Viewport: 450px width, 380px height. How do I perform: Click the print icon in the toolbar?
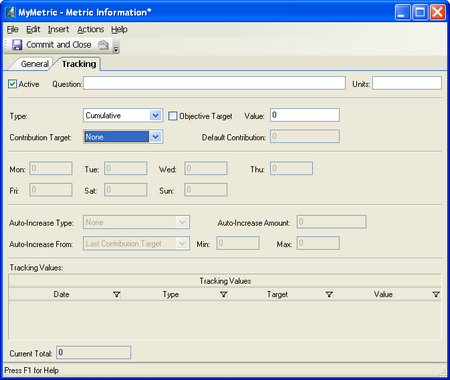[x=103, y=45]
